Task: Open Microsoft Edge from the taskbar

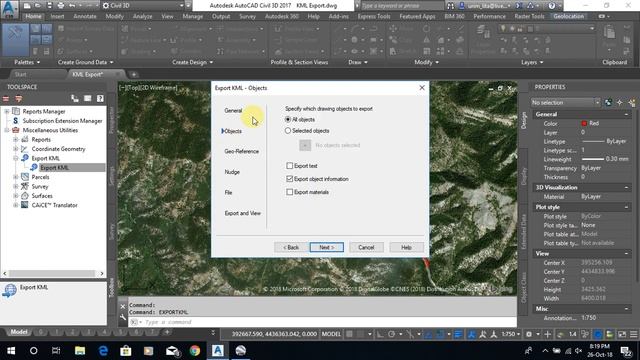Action: tap(103, 351)
